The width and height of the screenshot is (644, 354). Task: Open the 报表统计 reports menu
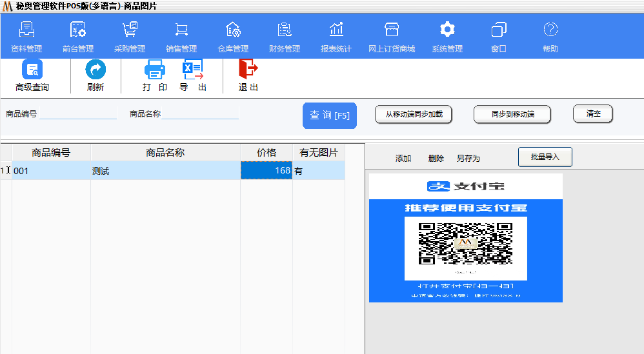click(x=336, y=37)
